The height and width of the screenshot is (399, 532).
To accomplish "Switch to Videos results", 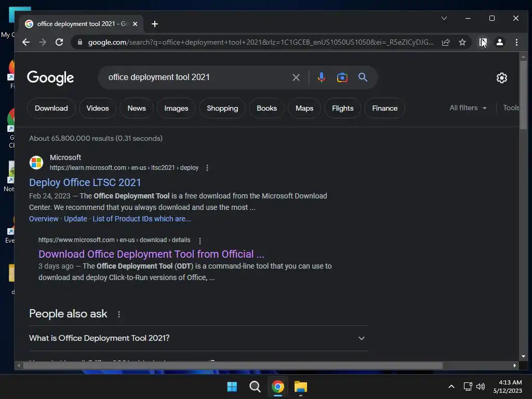I will click(97, 108).
